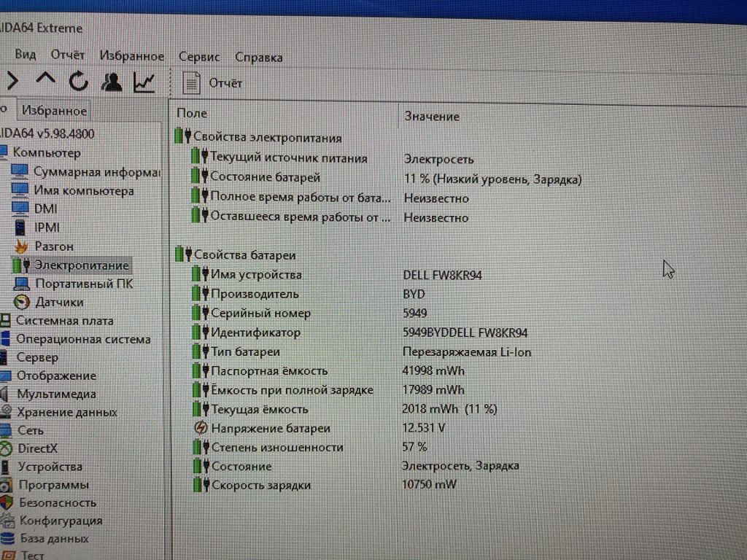Click the IPMI device icon
This screenshot has width=747, height=560.
point(20,227)
